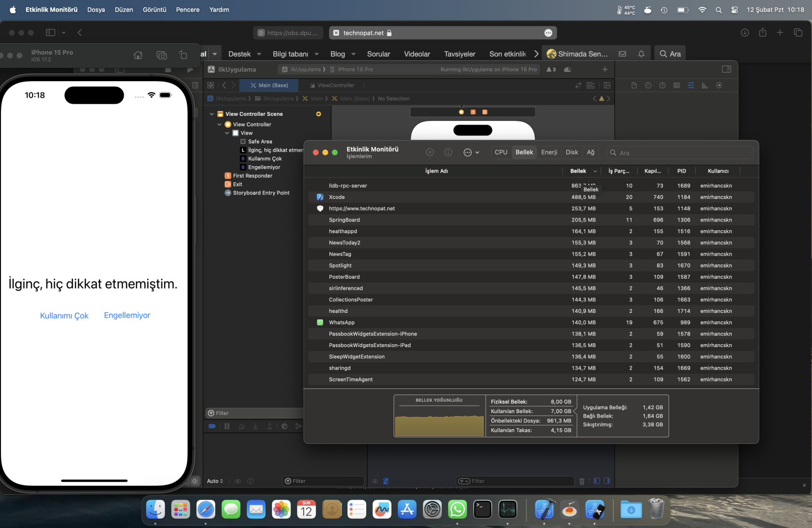Open Terminal from the Dock
The width and height of the screenshot is (812, 528).
(x=483, y=510)
